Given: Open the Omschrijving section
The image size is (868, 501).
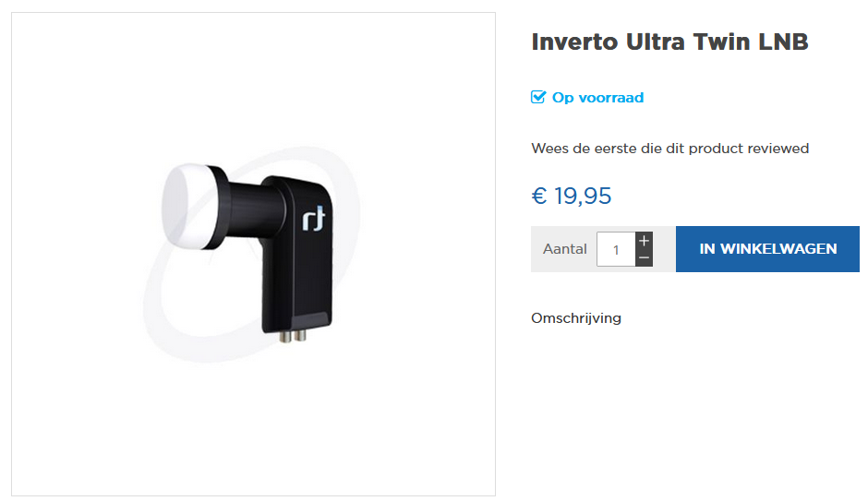Looking at the screenshot, I should 576,318.
